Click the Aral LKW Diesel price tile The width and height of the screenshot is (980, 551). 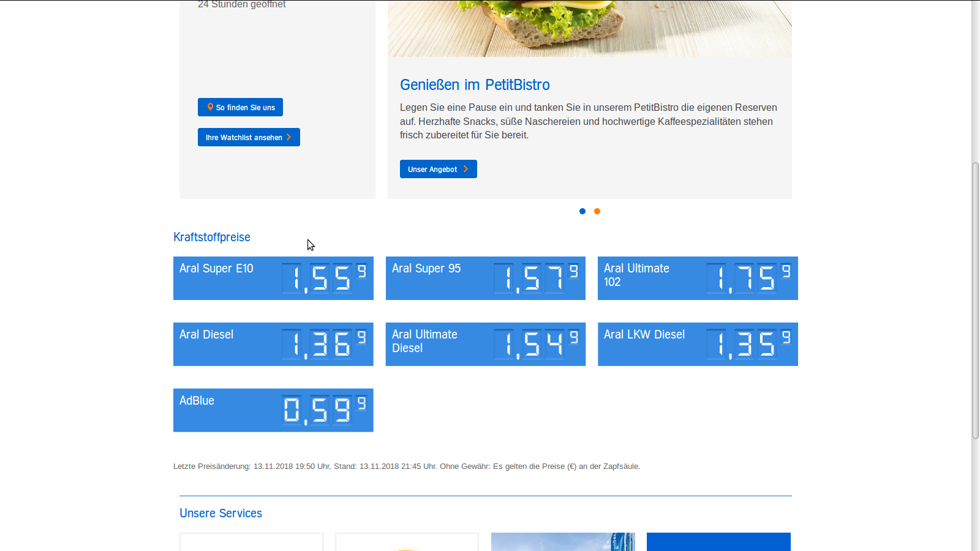(x=698, y=344)
